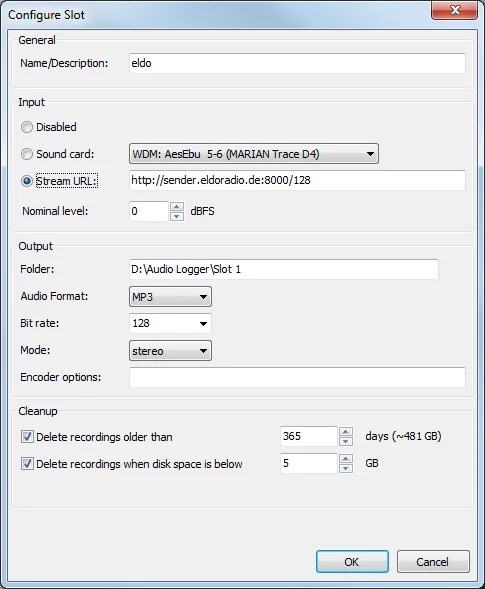Image resolution: width=485 pixels, height=589 pixels.
Task: Click the Stream URL text field
Action: coord(297,180)
